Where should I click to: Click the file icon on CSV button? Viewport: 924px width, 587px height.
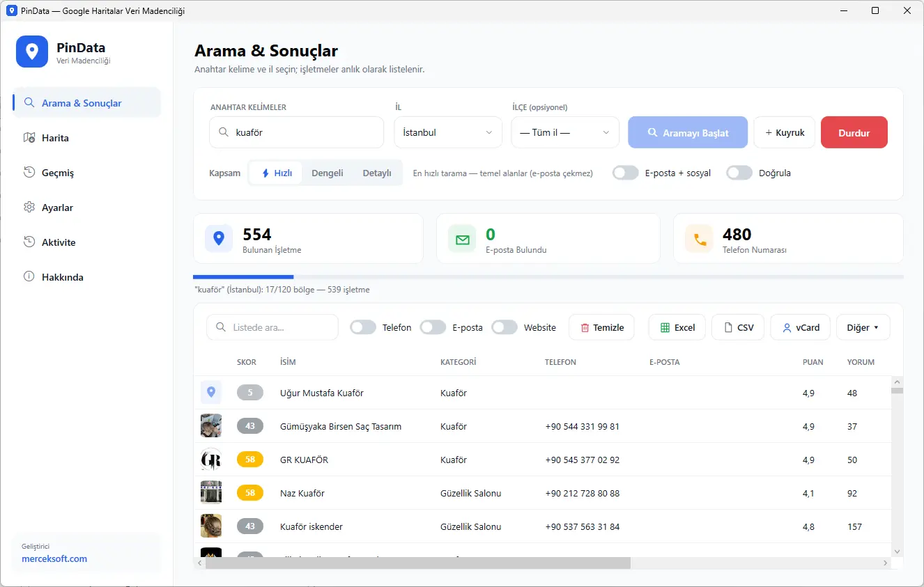point(728,328)
